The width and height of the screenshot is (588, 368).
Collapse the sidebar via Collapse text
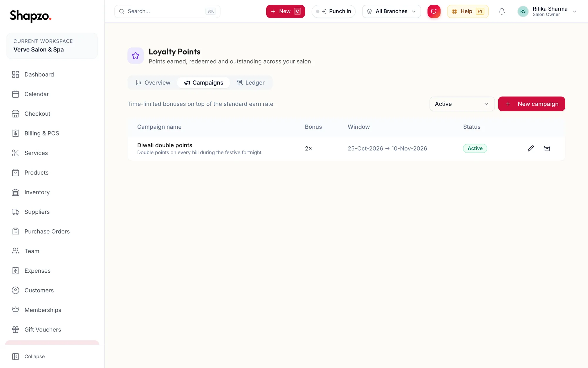coord(35,357)
